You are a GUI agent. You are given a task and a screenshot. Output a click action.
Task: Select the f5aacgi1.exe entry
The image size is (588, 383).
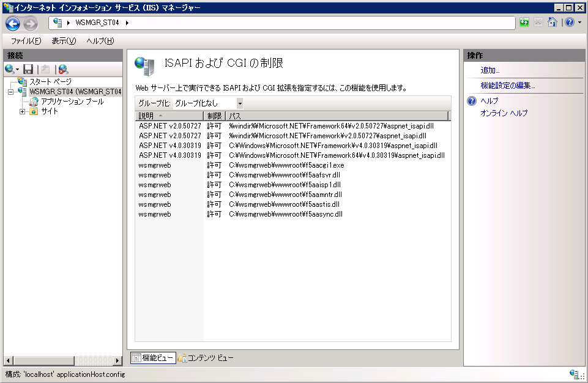click(293, 165)
